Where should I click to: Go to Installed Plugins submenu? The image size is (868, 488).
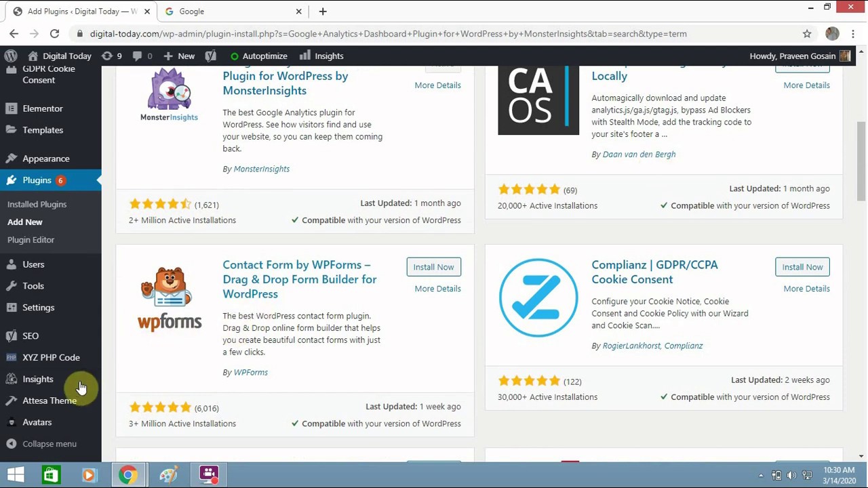[x=37, y=204]
